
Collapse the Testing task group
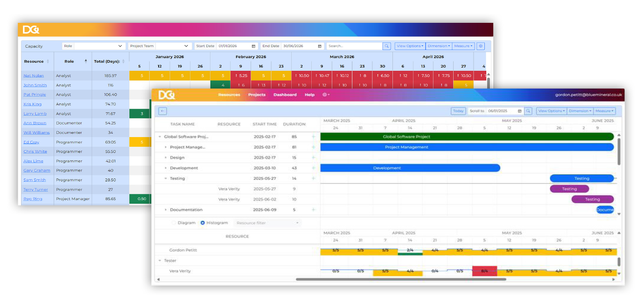(x=166, y=179)
